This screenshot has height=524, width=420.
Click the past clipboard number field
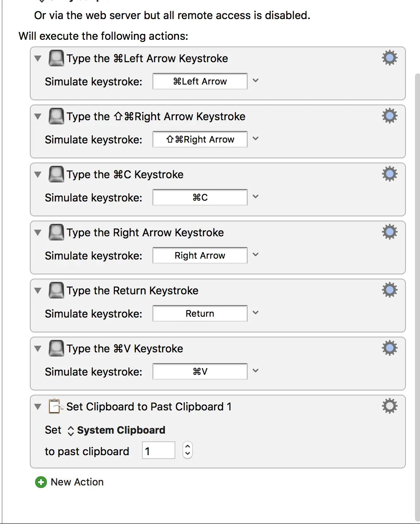[x=159, y=451]
